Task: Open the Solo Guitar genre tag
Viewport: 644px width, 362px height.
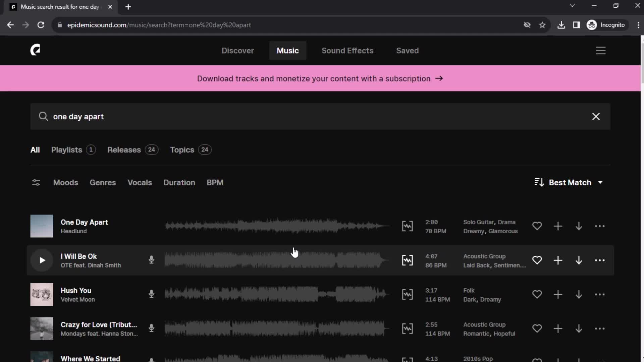Action: (x=478, y=222)
